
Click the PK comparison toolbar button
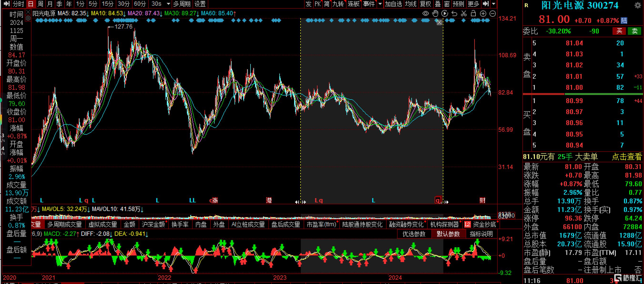[x=317, y=4]
